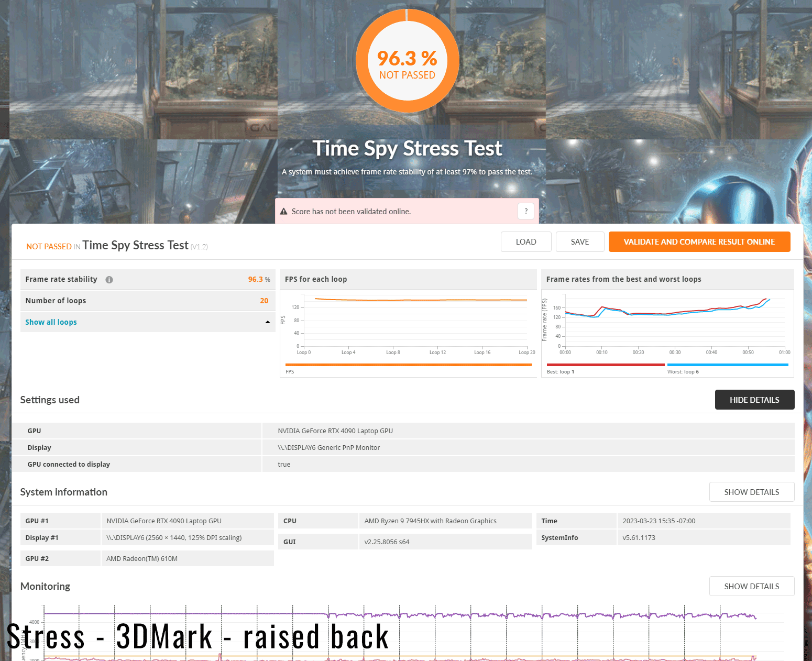Select the NVIDIA GeForce RTX 4090 GPU #1 value

[x=164, y=521]
